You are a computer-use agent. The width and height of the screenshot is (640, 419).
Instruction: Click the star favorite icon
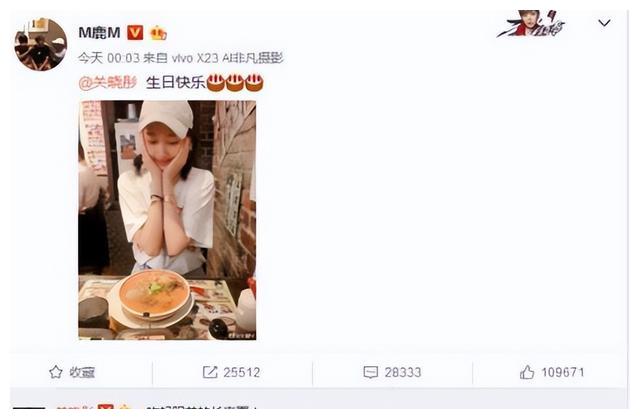click(x=56, y=372)
